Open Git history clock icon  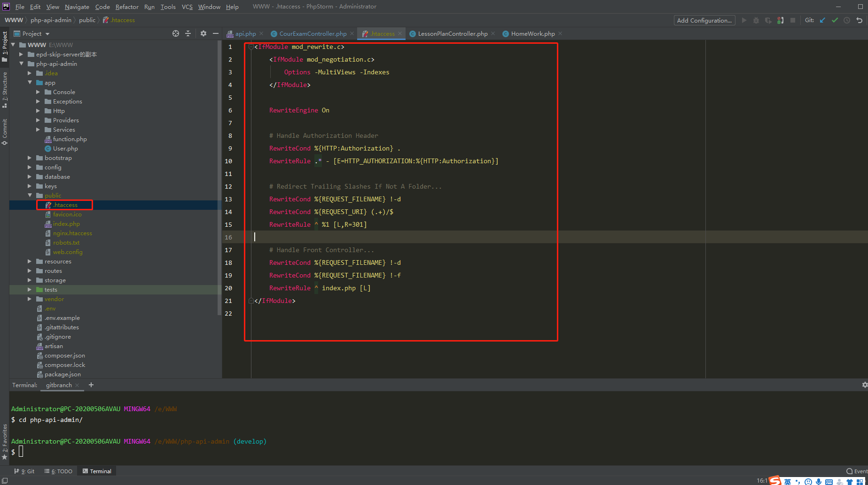(847, 20)
